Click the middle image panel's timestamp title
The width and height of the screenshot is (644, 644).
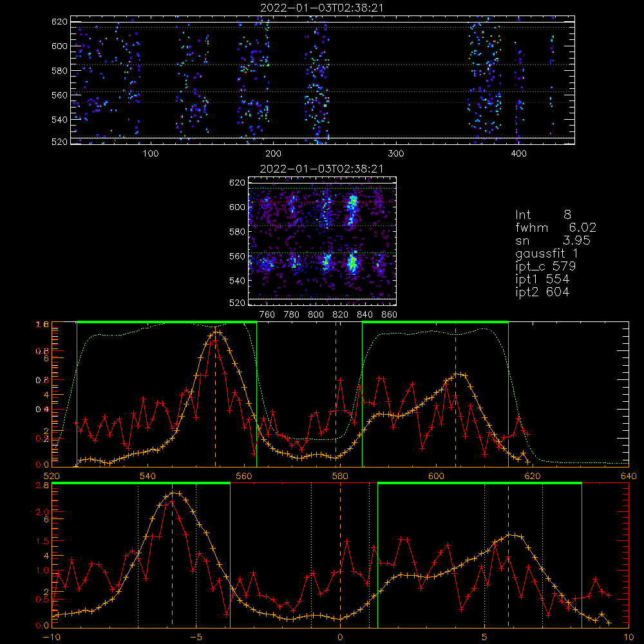tap(321, 169)
